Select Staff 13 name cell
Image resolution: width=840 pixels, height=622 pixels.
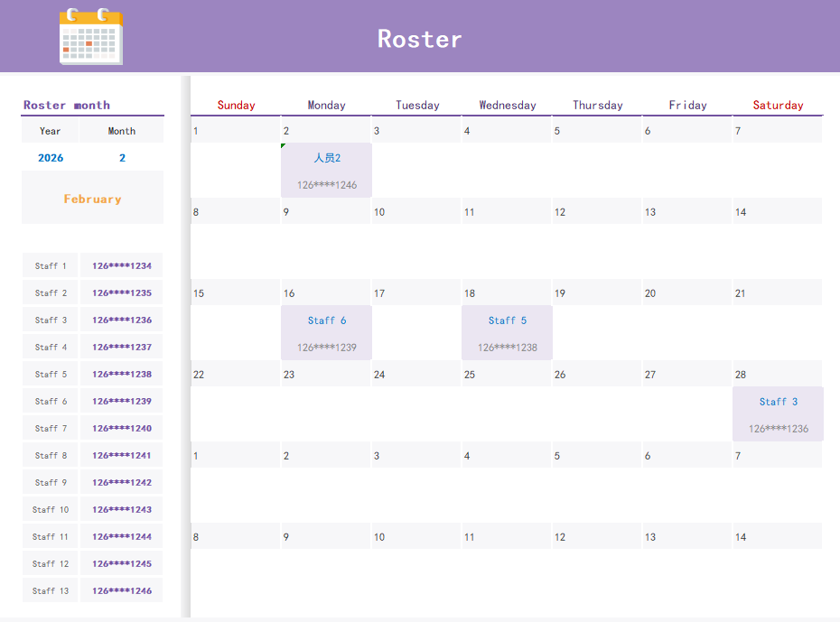[x=51, y=591]
